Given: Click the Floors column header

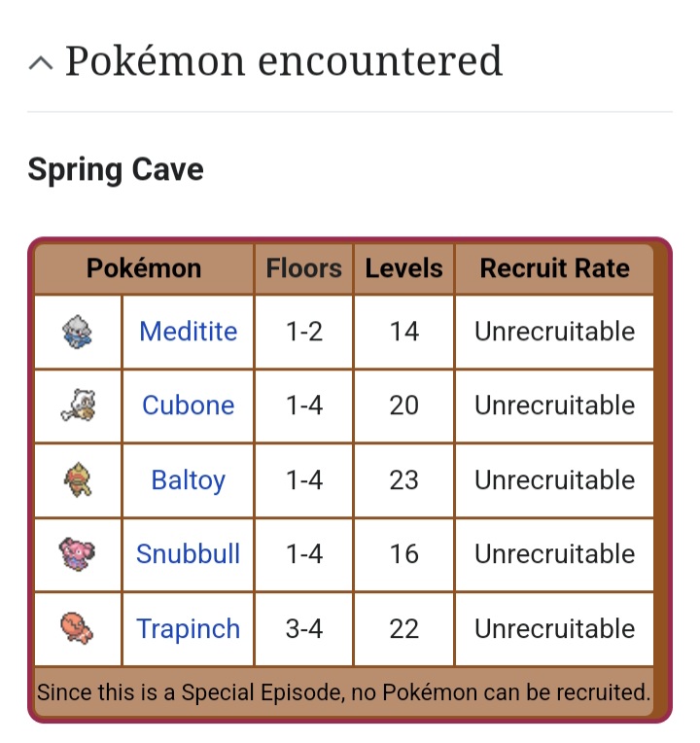Looking at the screenshot, I should coord(304,268).
